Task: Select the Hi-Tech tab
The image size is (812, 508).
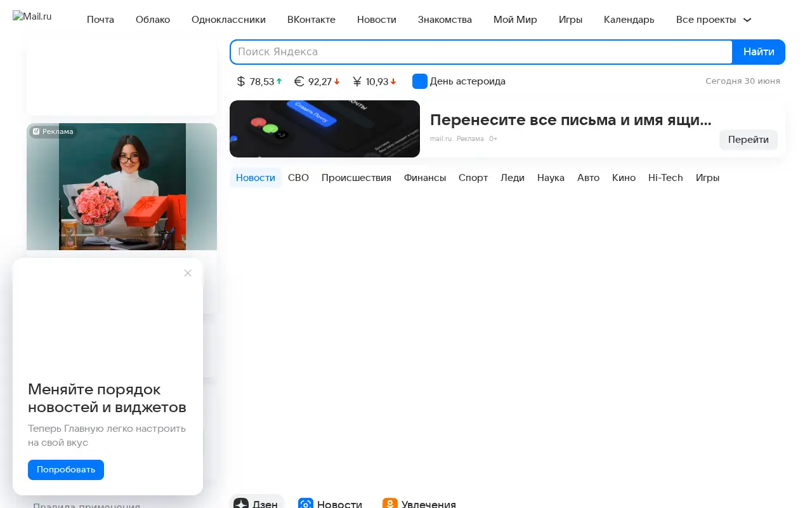Action: [665, 178]
